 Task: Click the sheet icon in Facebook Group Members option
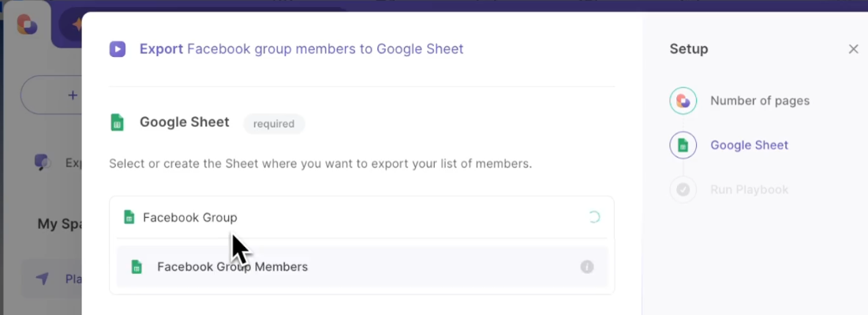click(x=137, y=267)
